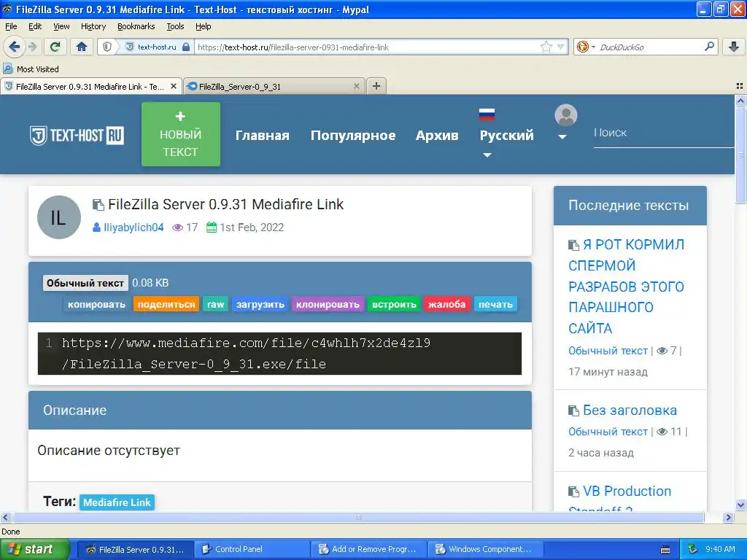Report paste with red жалоба button
This screenshot has height=560, width=747.
(446, 304)
